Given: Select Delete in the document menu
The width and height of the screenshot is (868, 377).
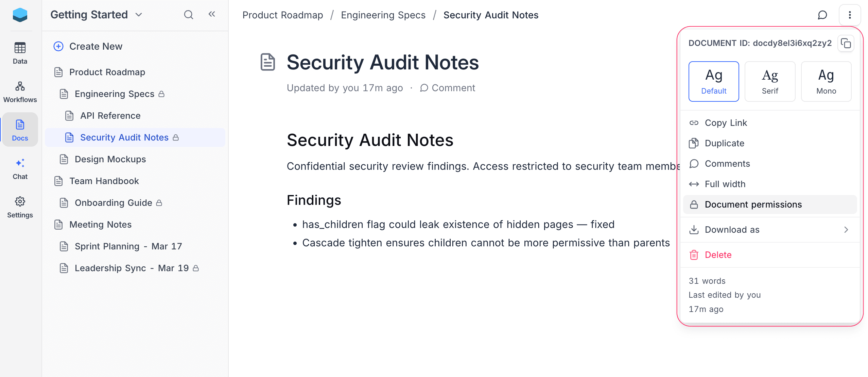Looking at the screenshot, I should 718,255.
